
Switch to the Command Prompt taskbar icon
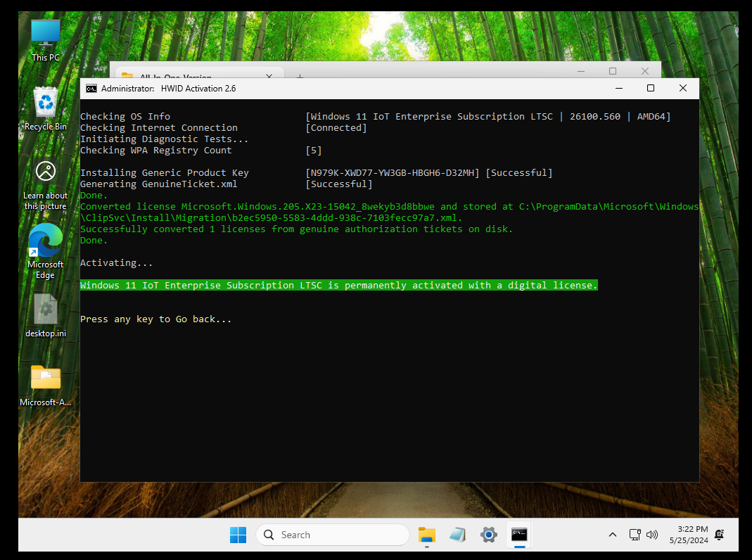point(519,535)
